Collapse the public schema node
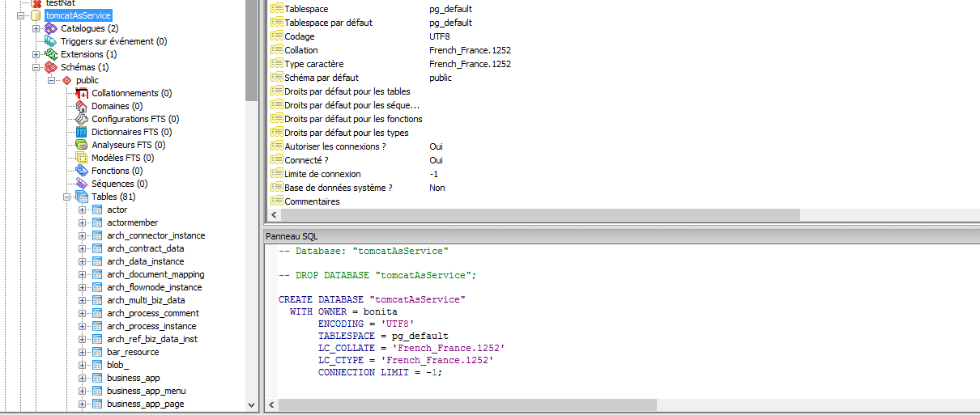Screen dimensions: 980x415 point(52,80)
